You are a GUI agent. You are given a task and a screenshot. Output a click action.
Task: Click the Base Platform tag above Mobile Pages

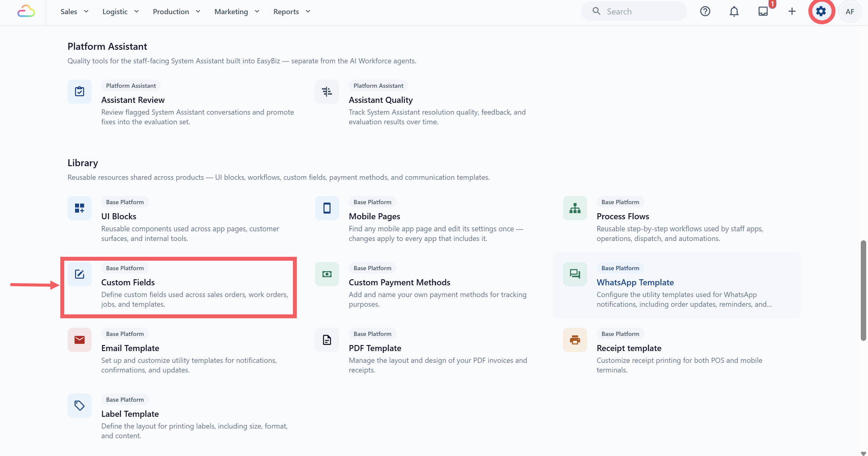(372, 202)
